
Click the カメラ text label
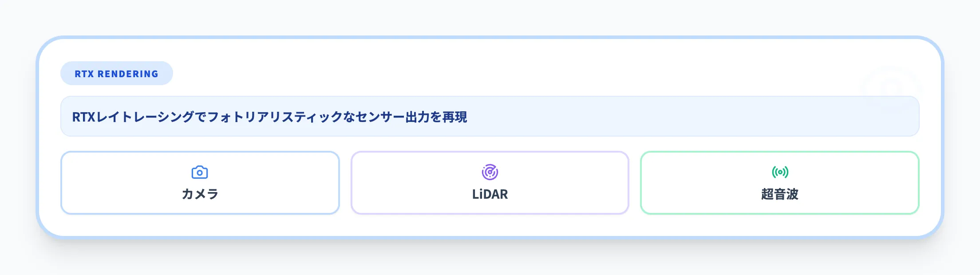[200, 194]
